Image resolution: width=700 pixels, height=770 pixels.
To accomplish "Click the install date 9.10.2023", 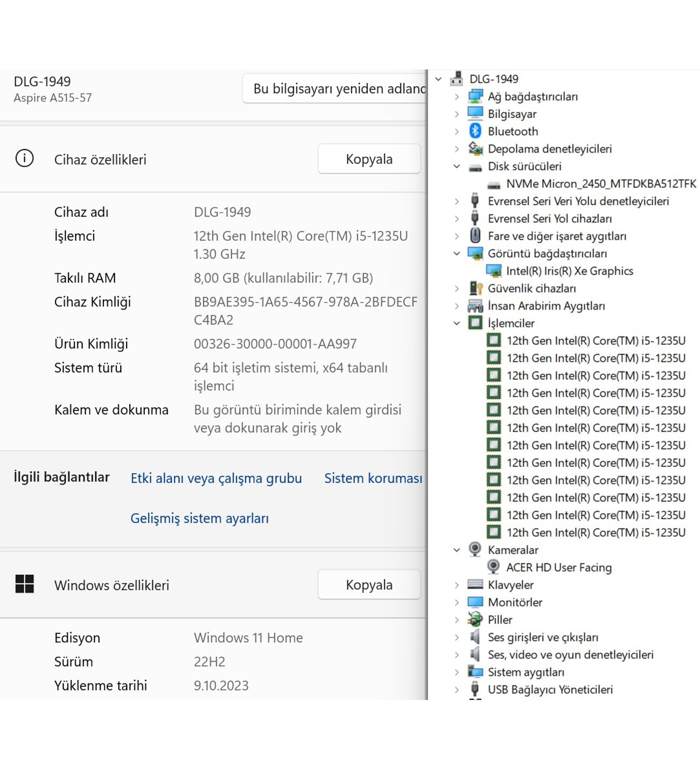I will pos(221,685).
